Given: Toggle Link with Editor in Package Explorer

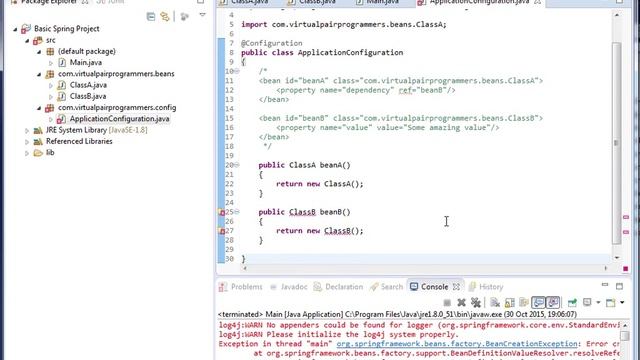Looking at the screenshot, I should coord(165,16).
